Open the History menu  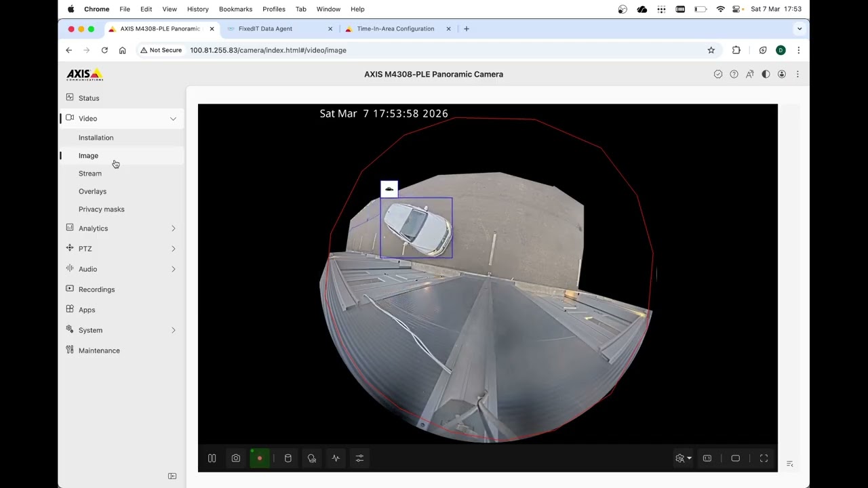(198, 9)
